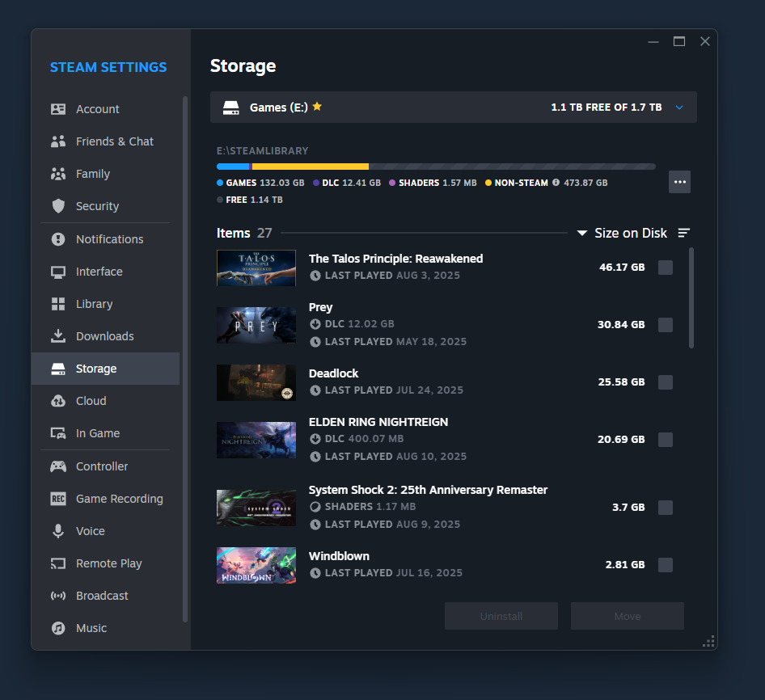The width and height of the screenshot is (765, 700).
Task: Click the Game Recording REC icon
Action: [58, 499]
